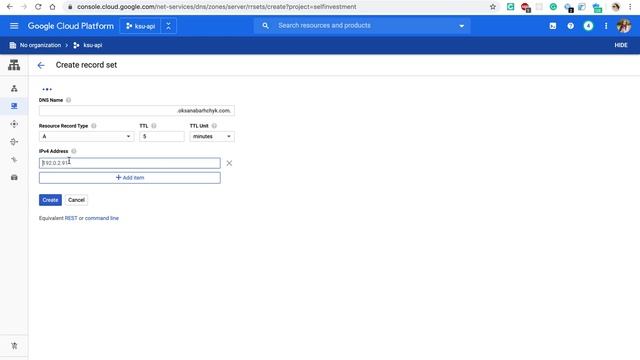This screenshot has width=640, height=360.
Task: Reload the page with browser refresh
Action: (x=38, y=7)
